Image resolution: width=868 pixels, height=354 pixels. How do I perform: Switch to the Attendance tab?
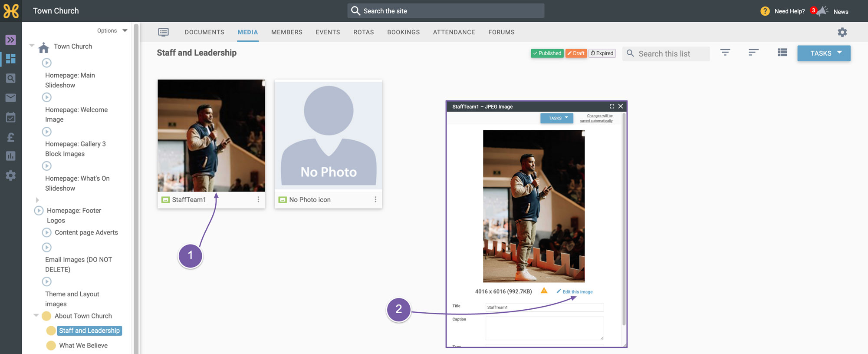(x=454, y=32)
